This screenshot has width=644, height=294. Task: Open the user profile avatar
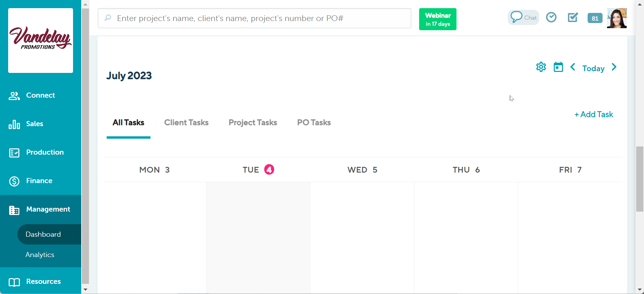click(616, 18)
